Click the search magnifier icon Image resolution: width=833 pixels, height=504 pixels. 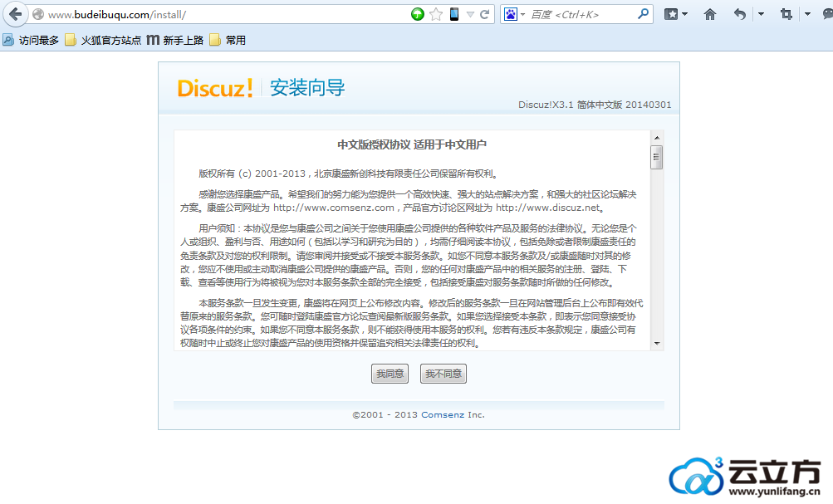pos(643,14)
